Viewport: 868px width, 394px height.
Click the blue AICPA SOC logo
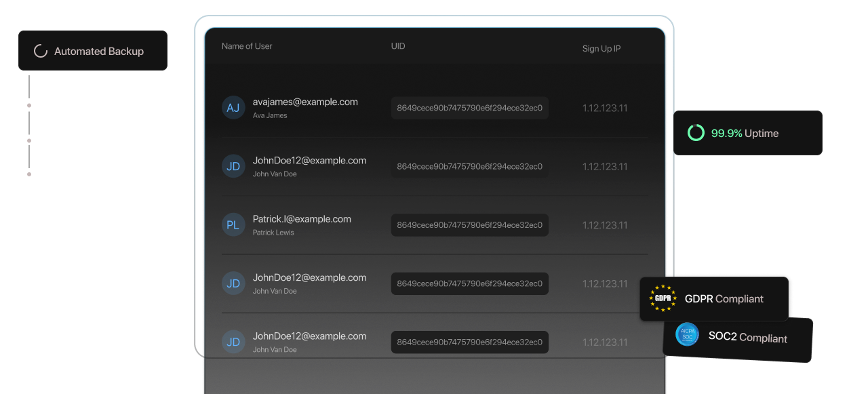(687, 334)
